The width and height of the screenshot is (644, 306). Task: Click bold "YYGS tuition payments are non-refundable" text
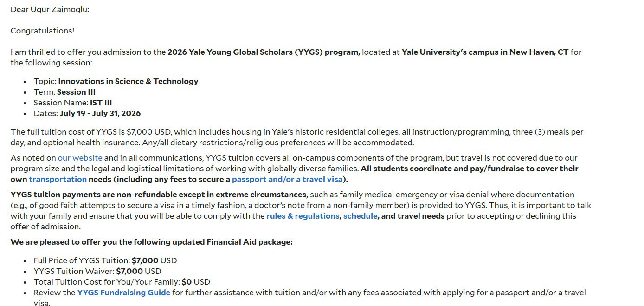click(159, 195)
